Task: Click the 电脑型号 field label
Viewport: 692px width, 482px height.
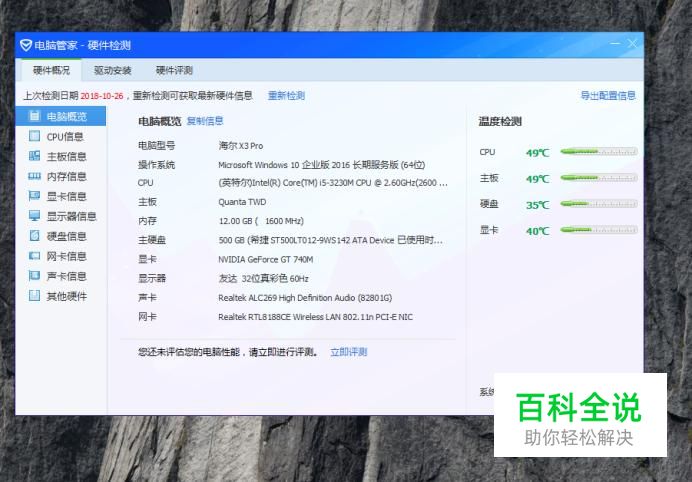Action: coord(157,145)
